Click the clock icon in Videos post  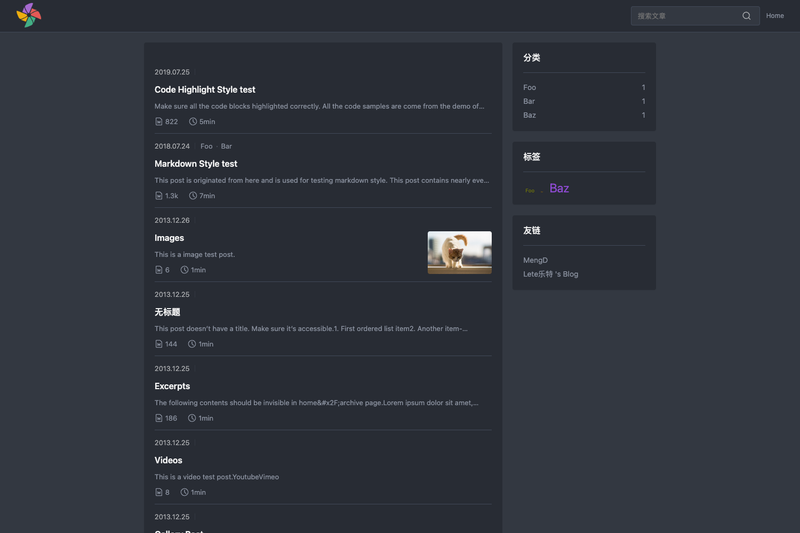pyautogui.click(x=185, y=492)
